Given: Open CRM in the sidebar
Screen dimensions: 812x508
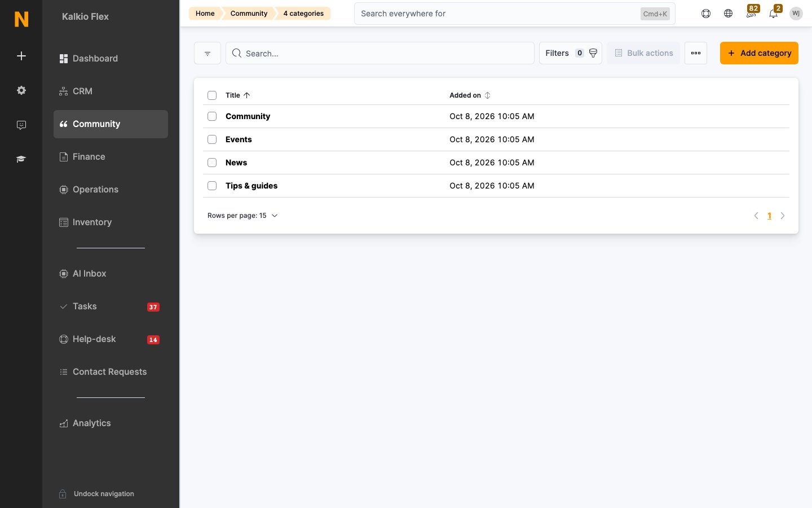Looking at the screenshot, I should click(111, 91).
